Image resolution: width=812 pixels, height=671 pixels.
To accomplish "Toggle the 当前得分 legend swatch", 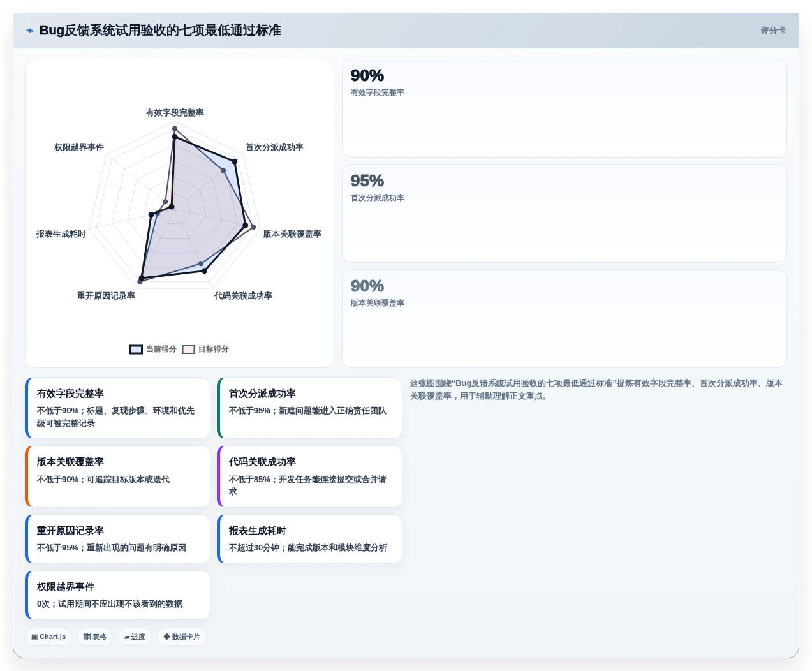I will (x=136, y=350).
